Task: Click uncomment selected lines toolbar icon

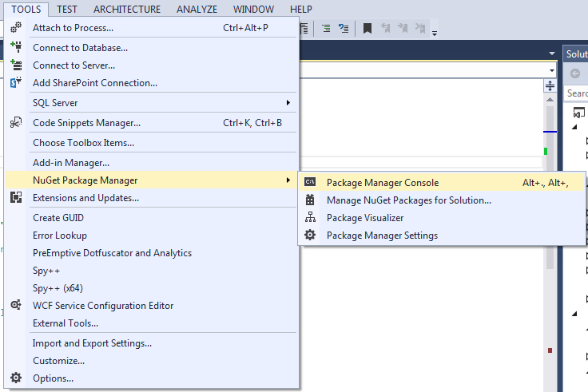Action: coord(344,28)
